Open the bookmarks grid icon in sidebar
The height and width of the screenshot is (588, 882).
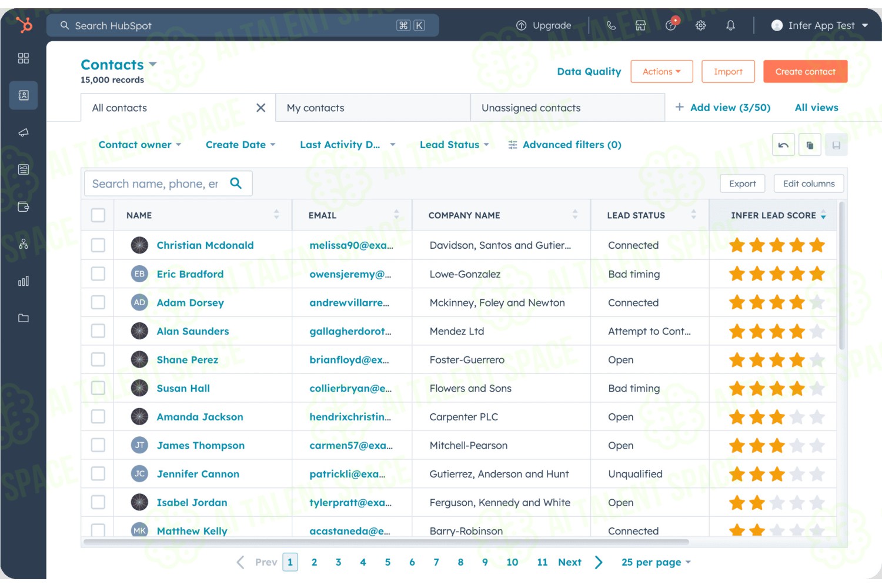point(24,58)
